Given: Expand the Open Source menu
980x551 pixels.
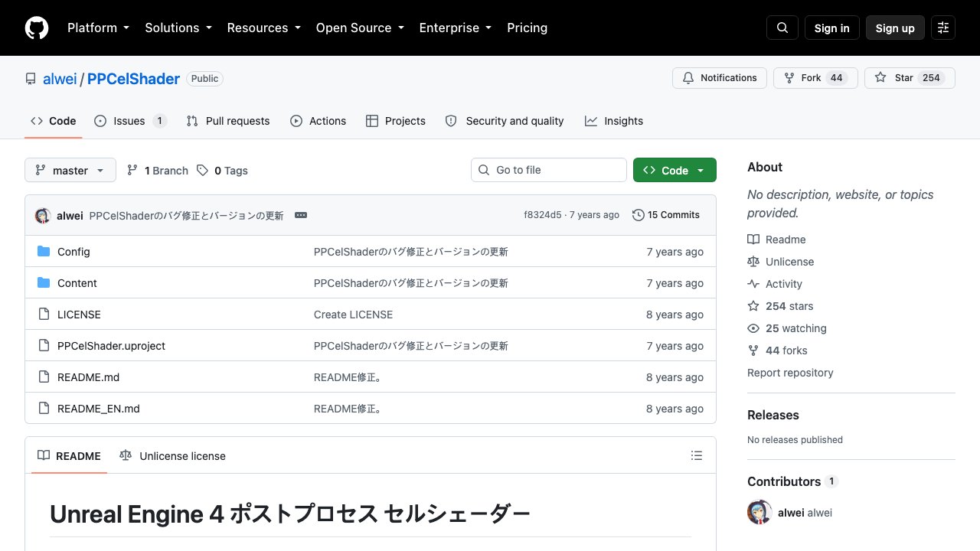Looking at the screenshot, I should [360, 28].
